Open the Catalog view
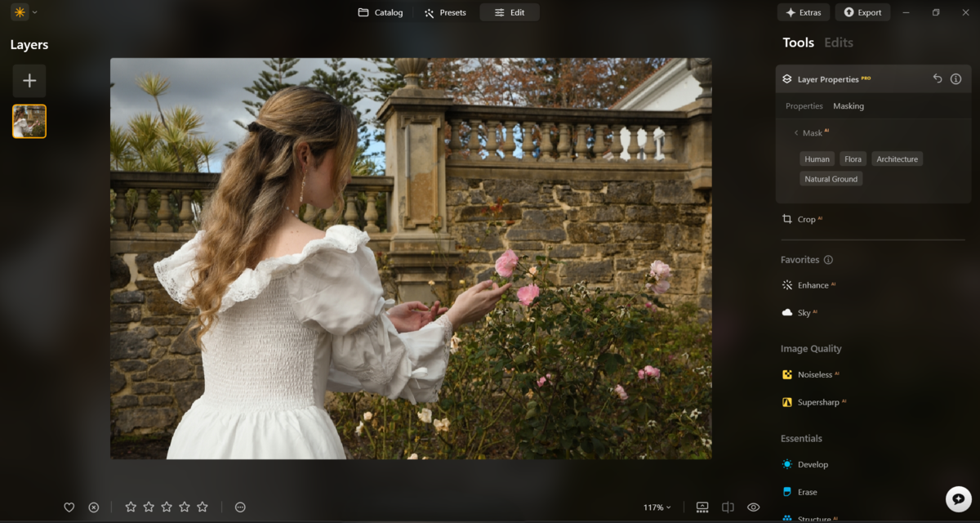The image size is (980, 523). [380, 12]
